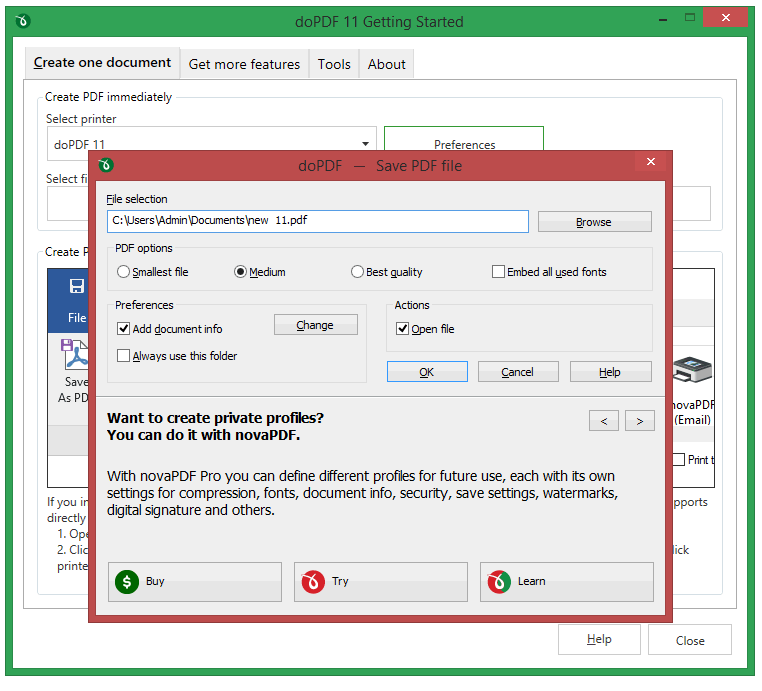Image resolution: width=762 pixels, height=691 pixels.
Task: Click the red novaPDF Try icon
Action: point(313,582)
